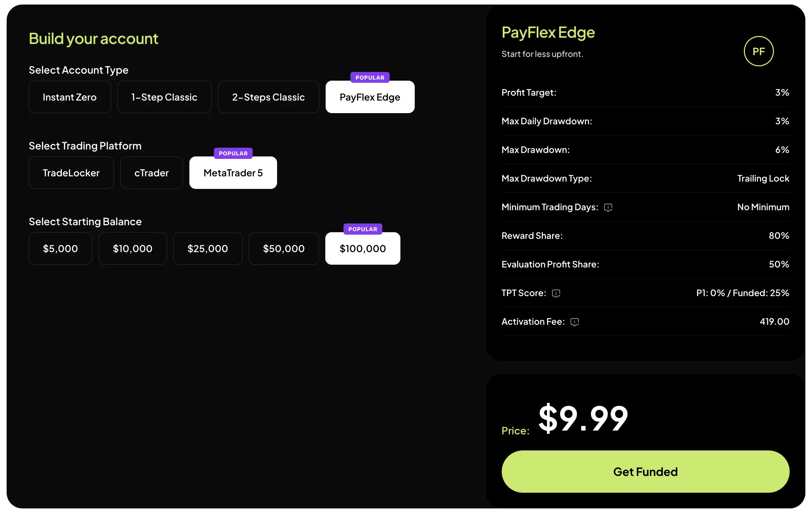Click POPULAR badge above MetaTrader 5

pyautogui.click(x=233, y=153)
